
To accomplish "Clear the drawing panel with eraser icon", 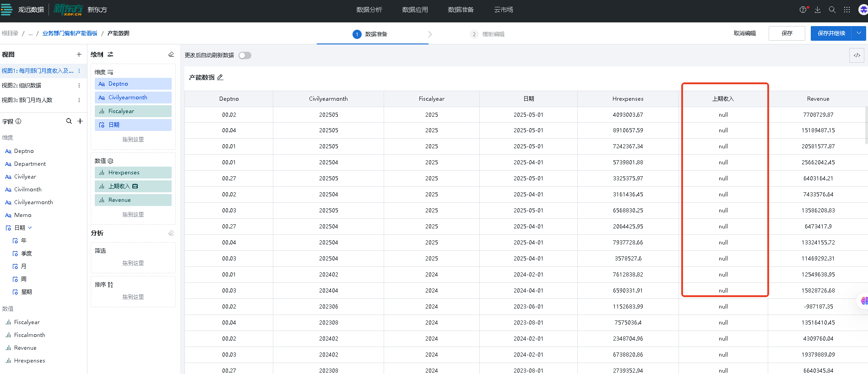I will tap(171, 54).
